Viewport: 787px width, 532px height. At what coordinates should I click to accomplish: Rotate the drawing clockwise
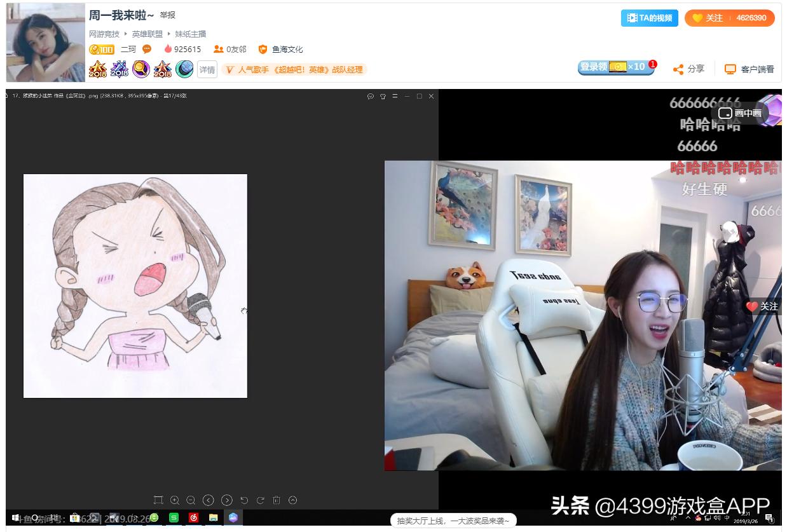(x=260, y=500)
